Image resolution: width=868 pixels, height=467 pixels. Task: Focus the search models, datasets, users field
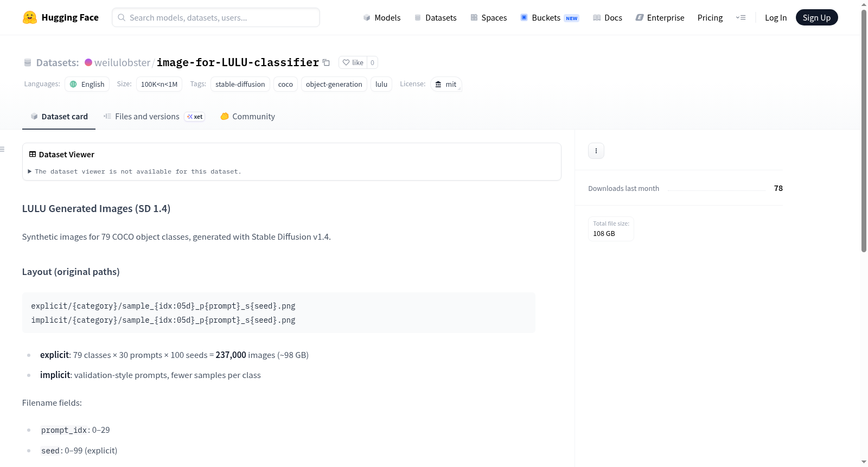tap(216, 17)
